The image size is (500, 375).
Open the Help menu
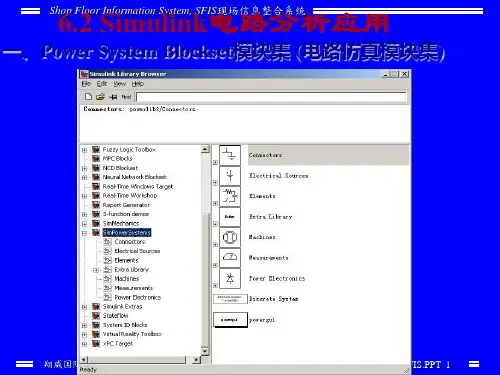tap(138, 84)
